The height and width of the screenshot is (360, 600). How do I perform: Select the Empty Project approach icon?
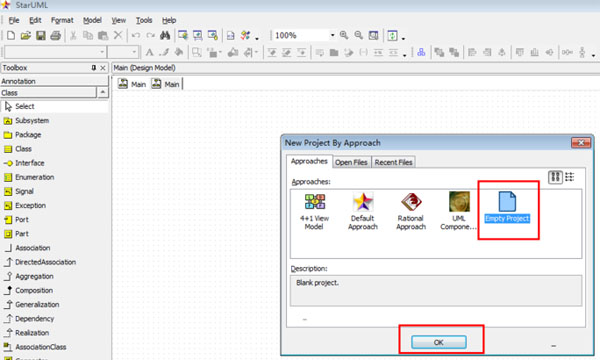point(507,202)
